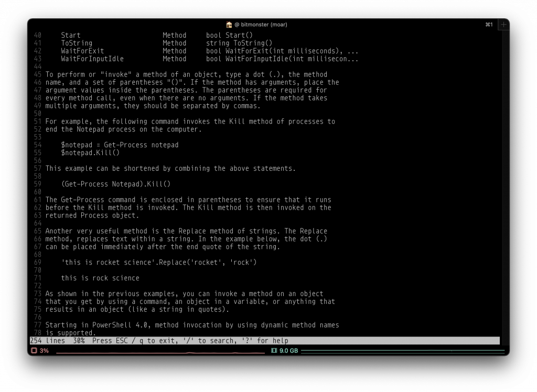Click 'WaitForInputIdle' on line 43
This screenshot has height=392, width=537.
tap(92, 59)
